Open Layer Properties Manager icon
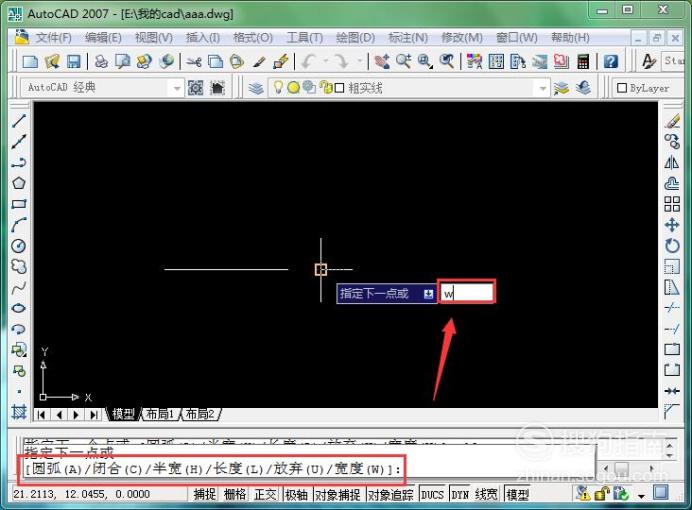692x510 pixels. click(256, 88)
